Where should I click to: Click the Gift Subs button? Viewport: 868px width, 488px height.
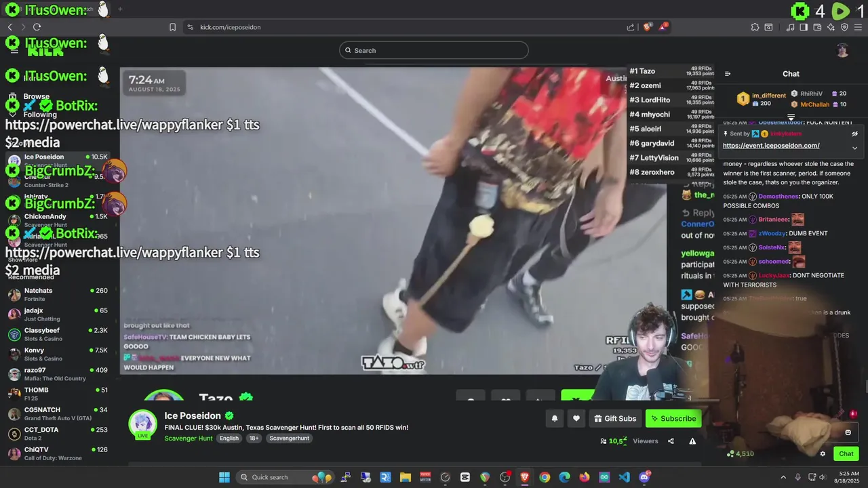(x=616, y=419)
